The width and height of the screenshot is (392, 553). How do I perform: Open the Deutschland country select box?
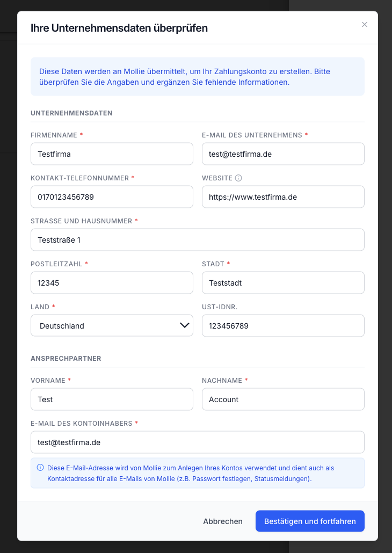click(112, 325)
